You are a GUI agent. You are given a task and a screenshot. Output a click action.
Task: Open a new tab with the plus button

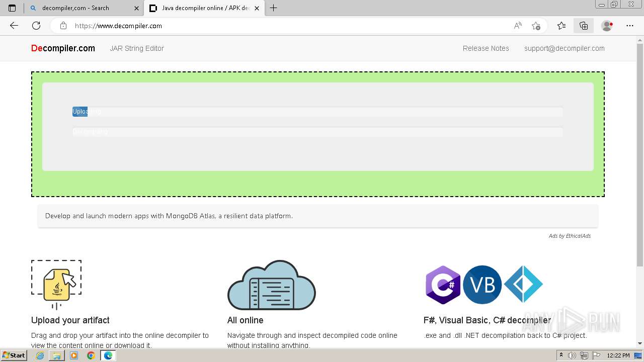tap(273, 8)
